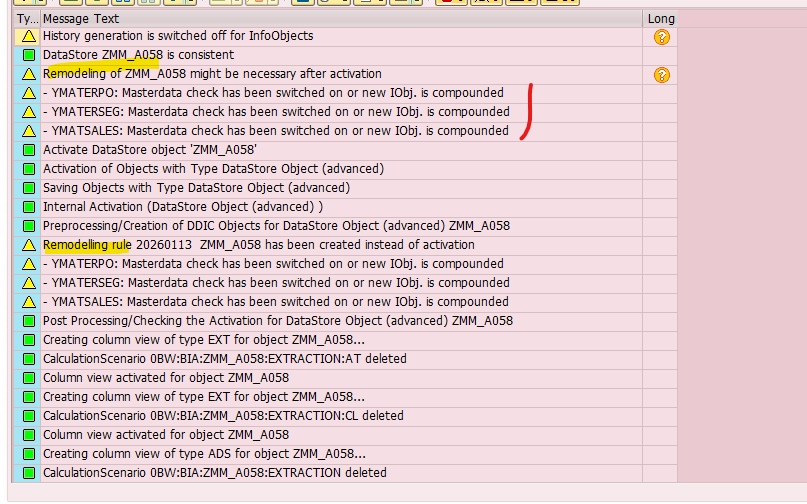
Task: Select the last row 'ZMM_A058:EXTRACTION deleted' message
Action: (x=214, y=473)
